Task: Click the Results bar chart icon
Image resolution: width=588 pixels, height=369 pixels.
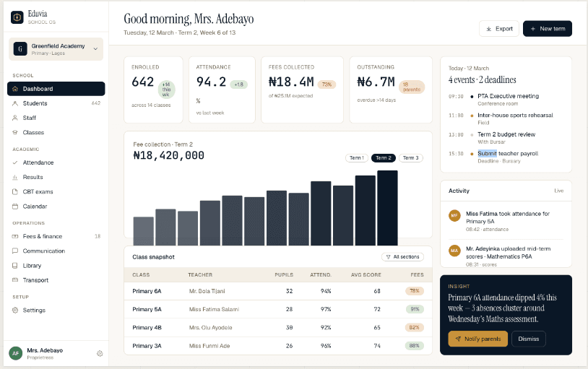Action: [x=15, y=177]
